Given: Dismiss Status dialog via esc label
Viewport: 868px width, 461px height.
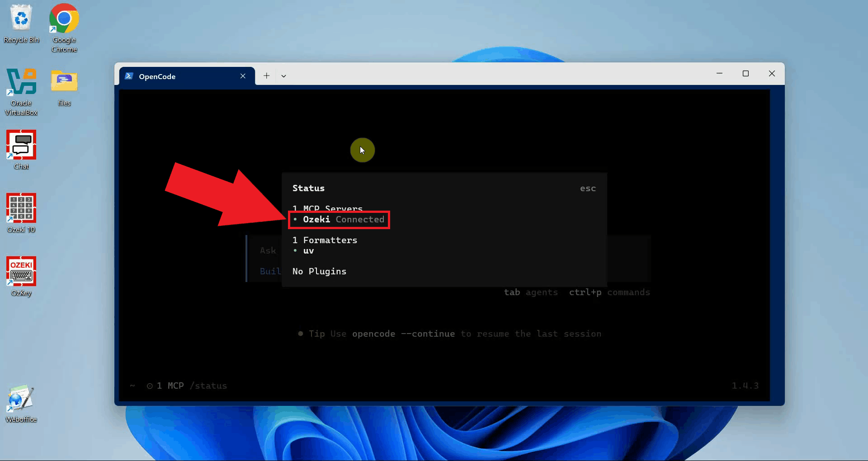Looking at the screenshot, I should pyautogui.click(x=588, y=188).
